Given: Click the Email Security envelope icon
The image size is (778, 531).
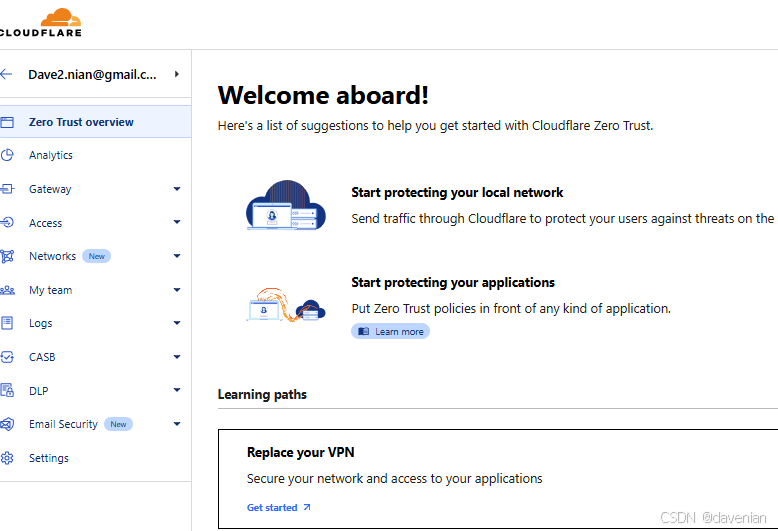Looking at the screenshot, I should click(x=7, y=424).
